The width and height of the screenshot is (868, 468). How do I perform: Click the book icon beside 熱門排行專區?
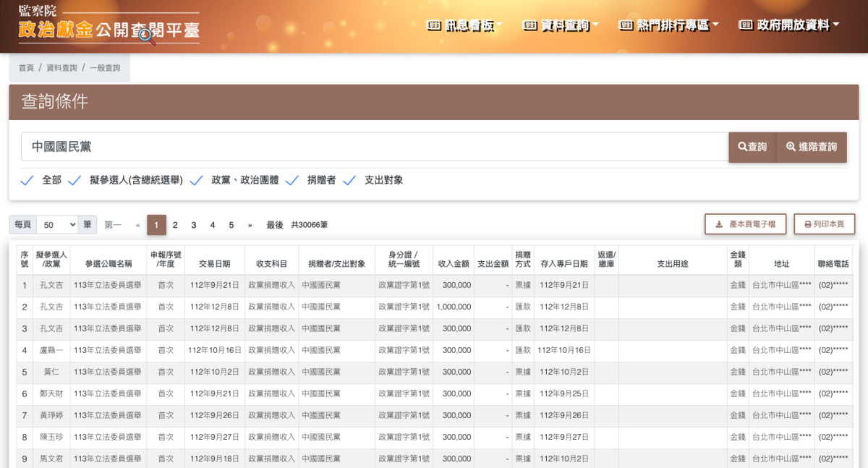[626, 25]
